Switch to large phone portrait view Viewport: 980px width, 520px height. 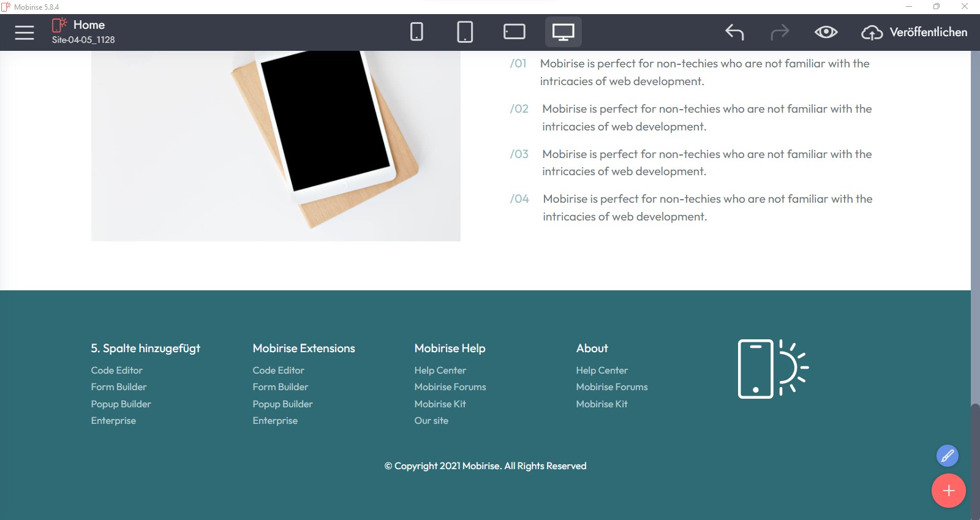pyautogui.click(x=465, y=32)
